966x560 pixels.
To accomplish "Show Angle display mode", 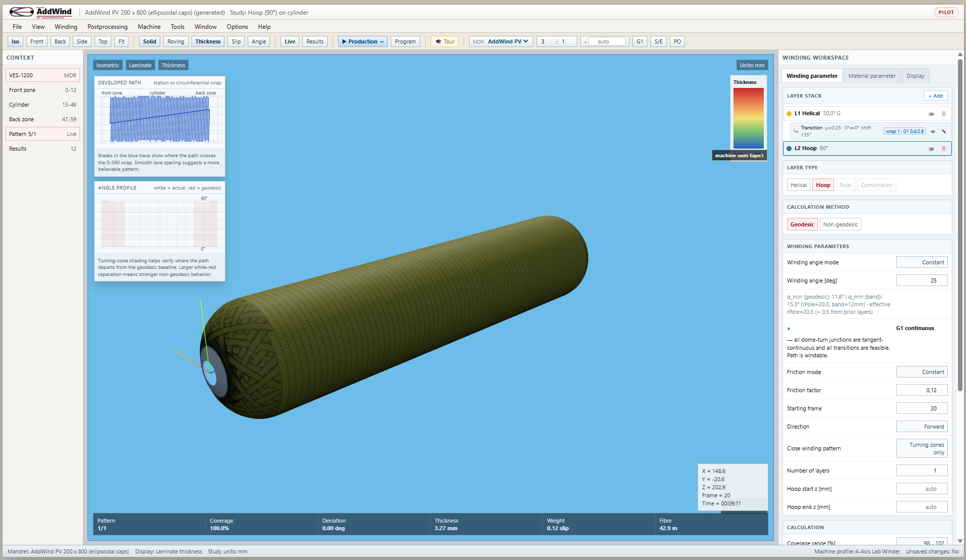I will click(x=259, y=41).
